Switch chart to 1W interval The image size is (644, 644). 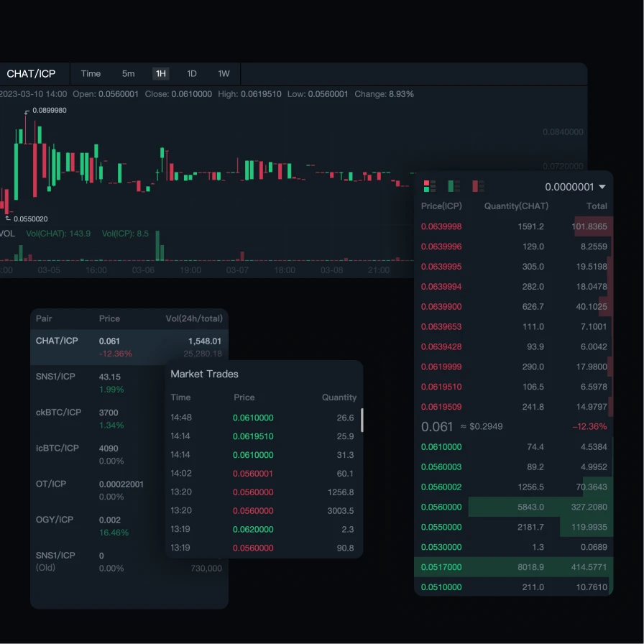pyautogui.click(x=224, y=74)
